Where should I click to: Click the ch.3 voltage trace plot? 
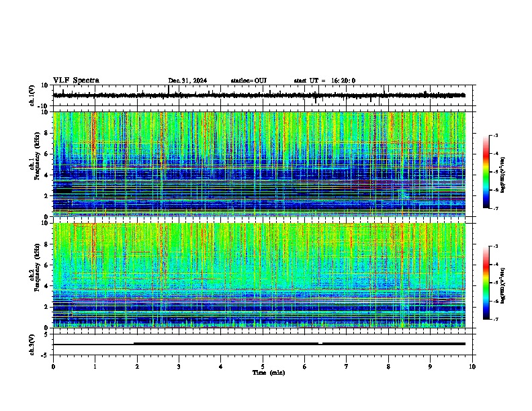point(264,345)
